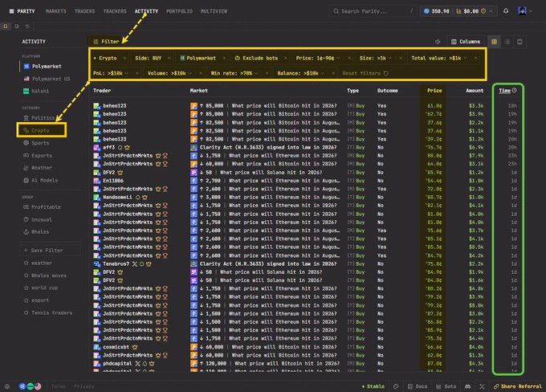546x392 pixels.
Task: Click the crown badge next to aff3
Action: pos(127,147)
